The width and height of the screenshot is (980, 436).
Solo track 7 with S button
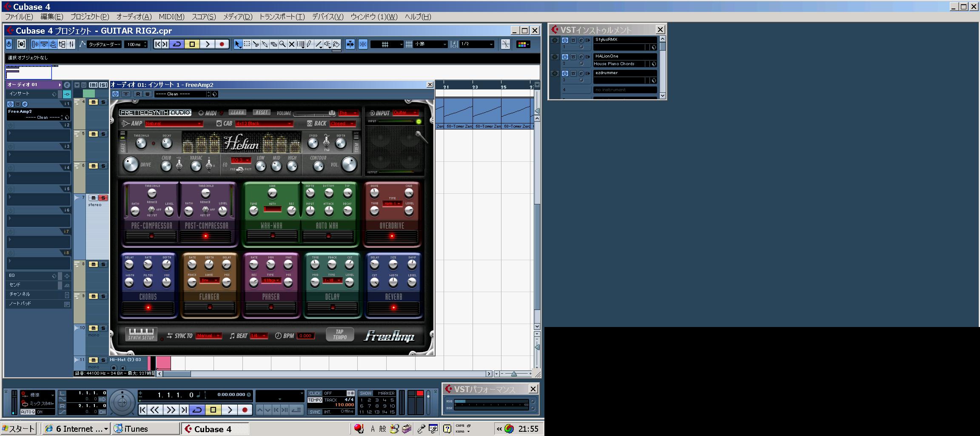coord(103,198)
